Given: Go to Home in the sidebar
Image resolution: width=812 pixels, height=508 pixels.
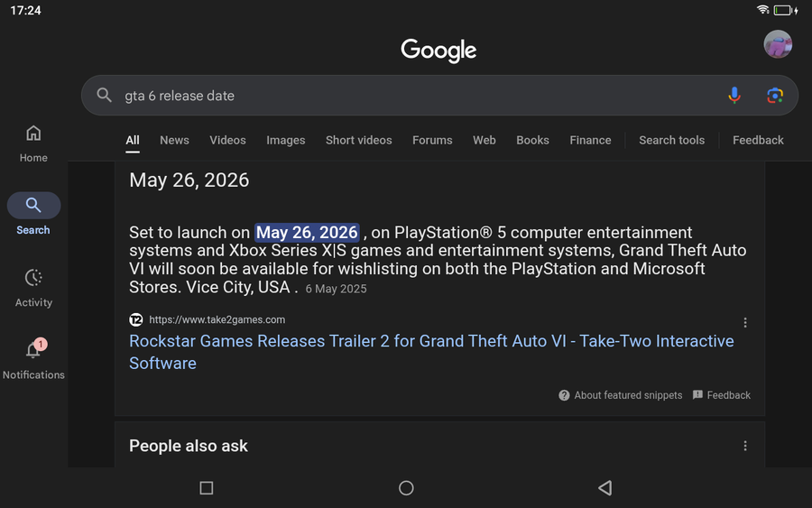Looking at the screenshot, I should pos(33,143).
